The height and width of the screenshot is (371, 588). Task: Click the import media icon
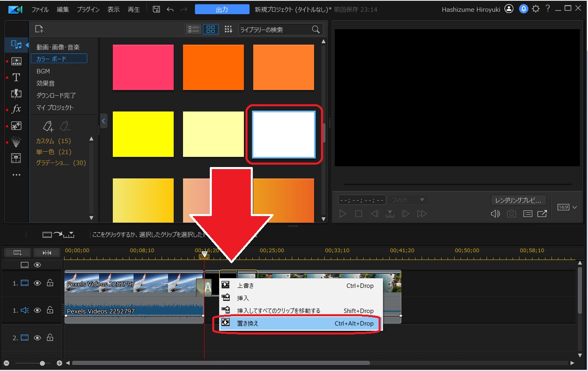tap(39, 29)
